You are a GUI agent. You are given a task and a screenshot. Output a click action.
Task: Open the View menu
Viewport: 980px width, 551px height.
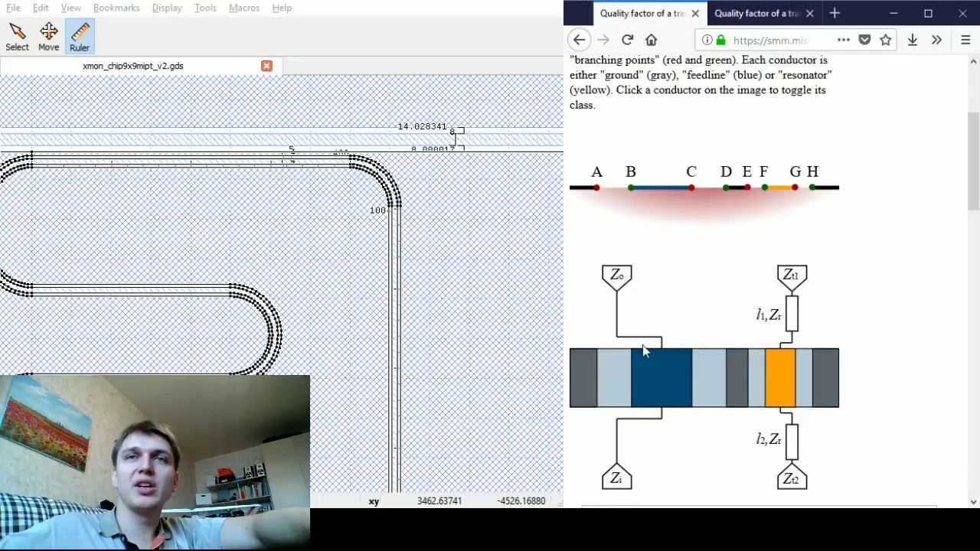pyautogui.click(x=70, y=8)
